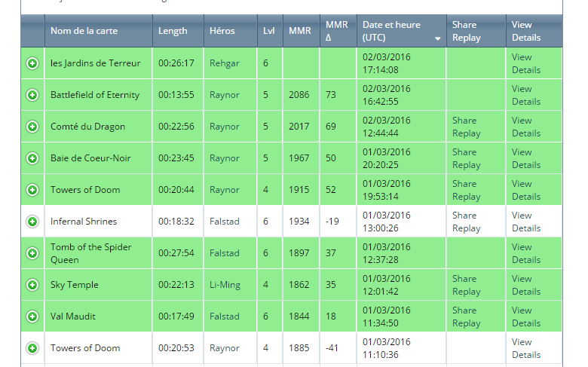Image resolution: width=588 pixels, height=367 pixels.
Task: Expand the Comté du Dragon match row
Action: tap(32, 127)
